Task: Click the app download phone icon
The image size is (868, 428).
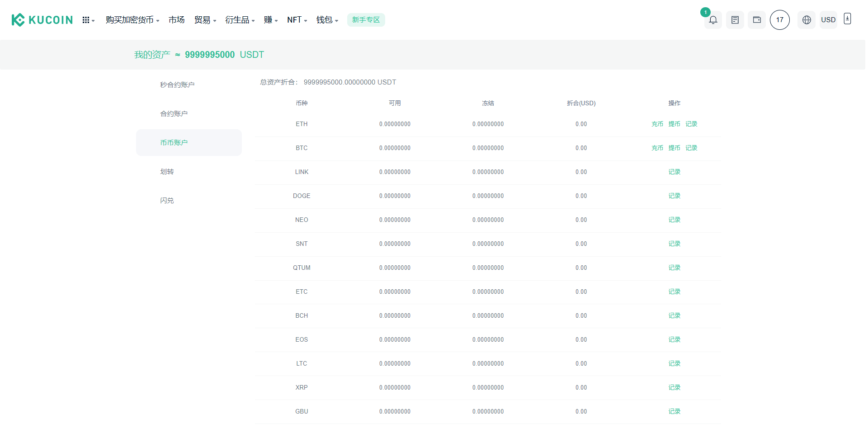Action: coord(848,19)
